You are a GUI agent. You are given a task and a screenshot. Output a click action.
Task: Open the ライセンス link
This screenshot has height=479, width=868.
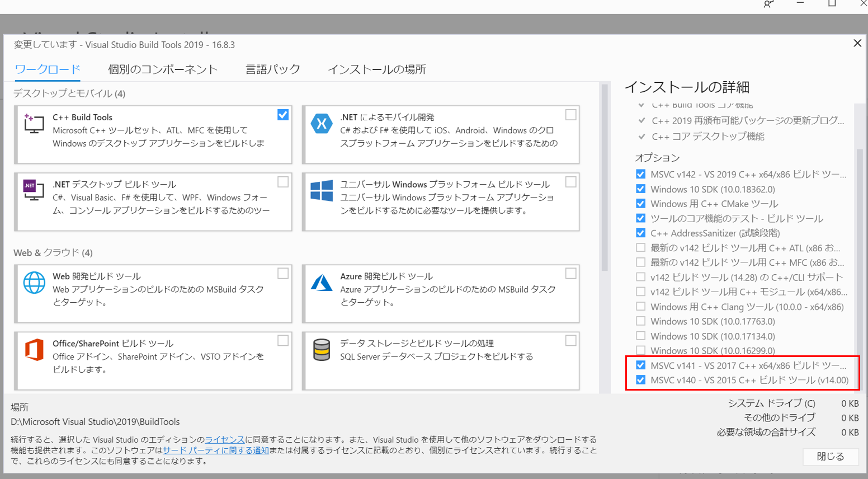225,439
